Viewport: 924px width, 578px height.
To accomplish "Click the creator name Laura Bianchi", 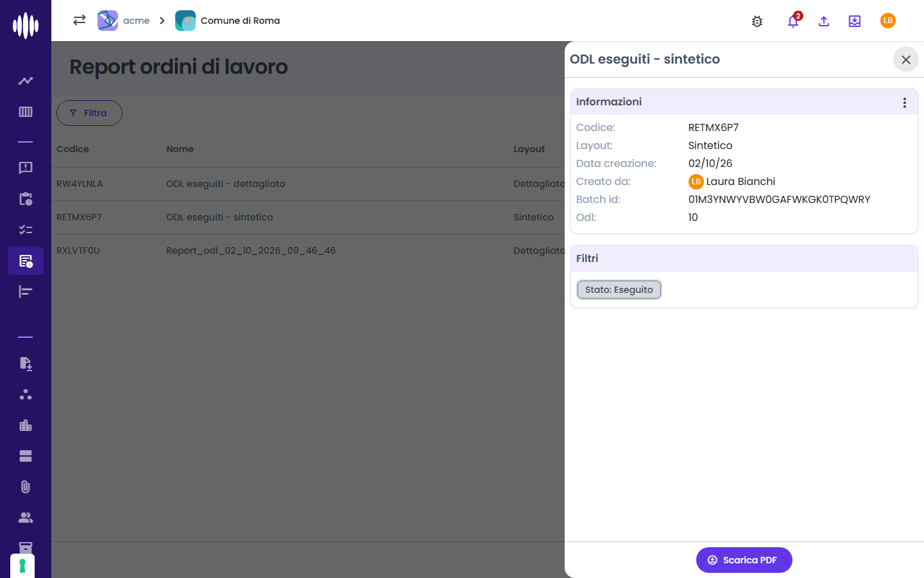I will point(740,181).
